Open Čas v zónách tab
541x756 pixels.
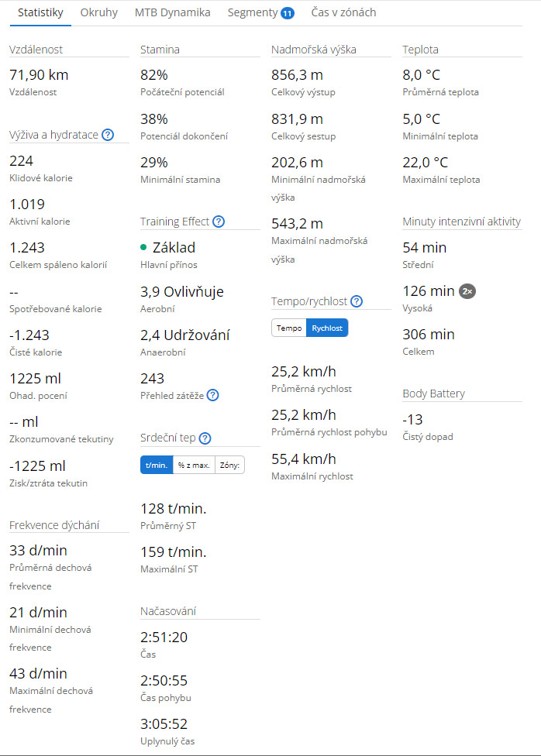point(344,13)
